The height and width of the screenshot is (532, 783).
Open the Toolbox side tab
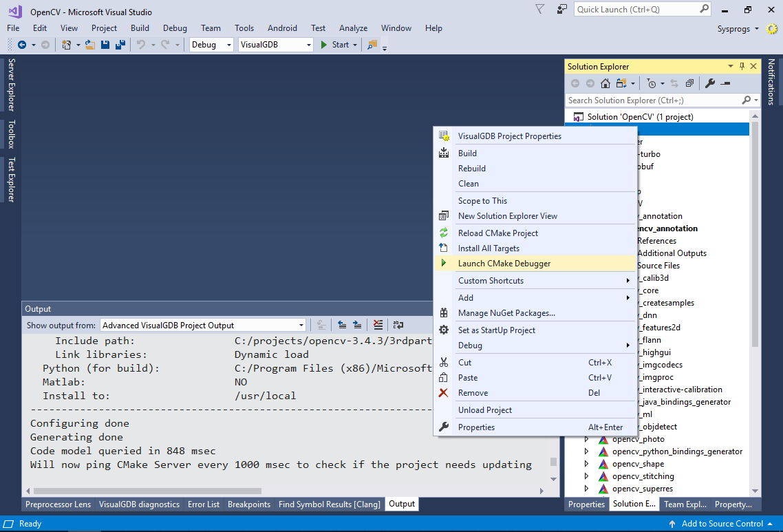(11, 134)
